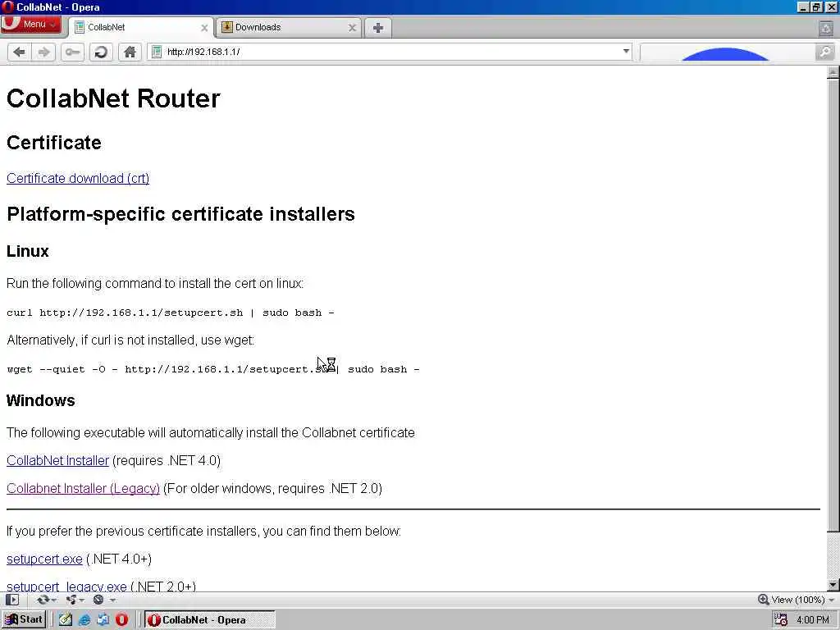This screenshot has width=840, height=630.
Task: Reload the page
Action: 101,52
